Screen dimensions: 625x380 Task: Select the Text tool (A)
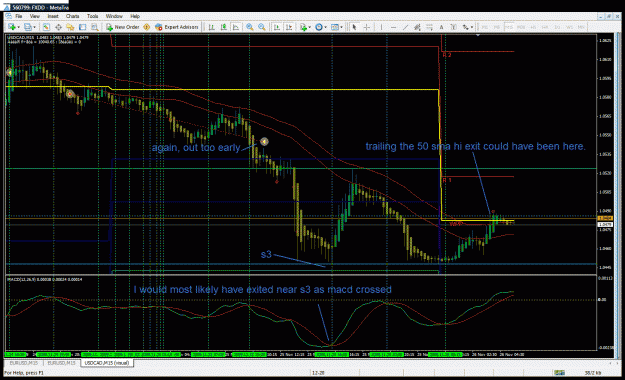pos(441,27)
